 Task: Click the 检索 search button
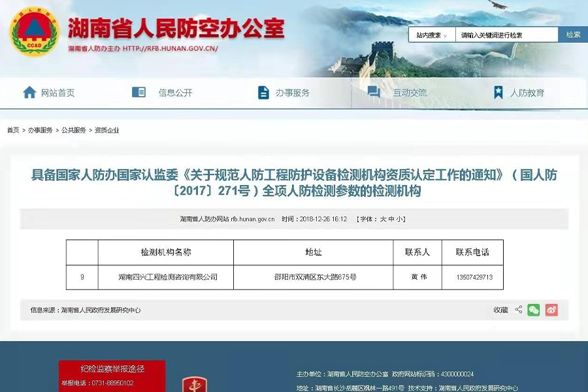573,35
